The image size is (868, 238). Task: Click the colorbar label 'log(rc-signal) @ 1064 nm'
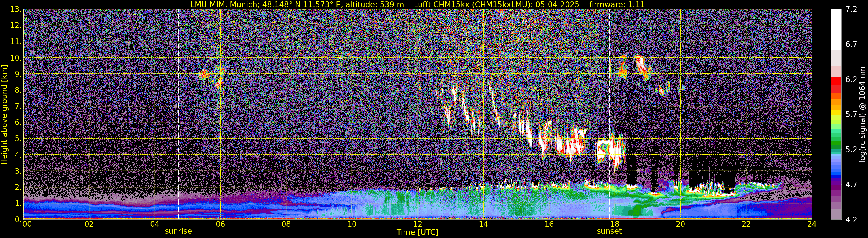coord(862,114)
